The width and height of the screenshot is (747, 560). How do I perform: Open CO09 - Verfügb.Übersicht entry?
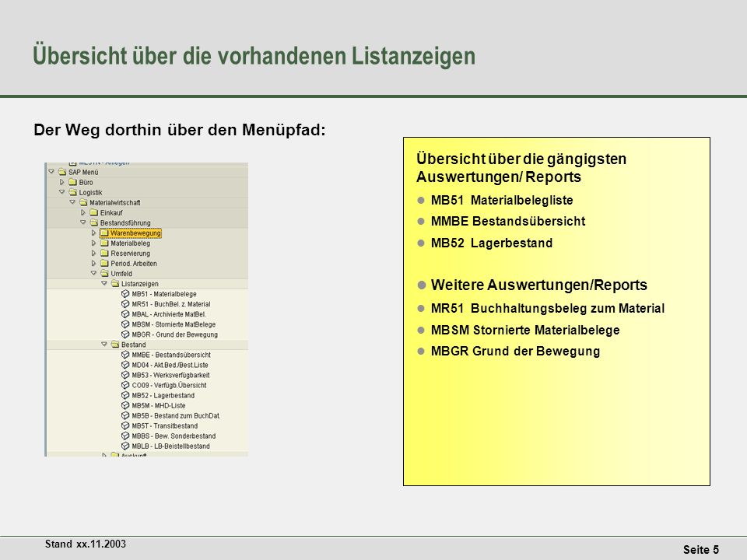[x=169, y=385]
